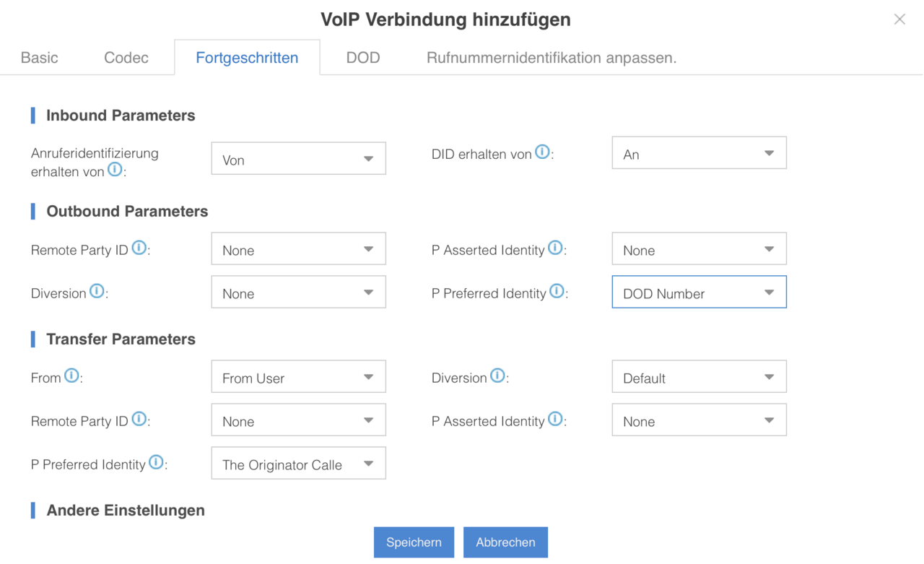The image size is (924, 564).
Task: Click info icon next to DID erhalten von
Action: click(542, 152)
